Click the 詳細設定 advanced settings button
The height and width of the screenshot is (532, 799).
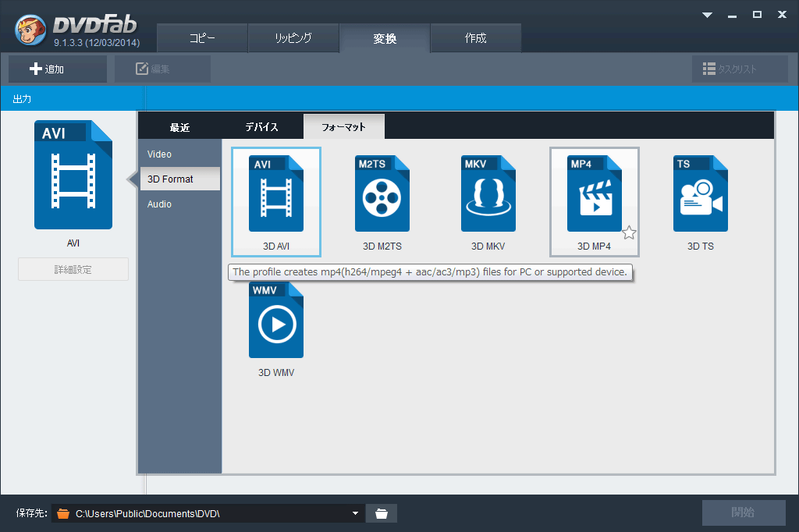[x=73, y=269]
